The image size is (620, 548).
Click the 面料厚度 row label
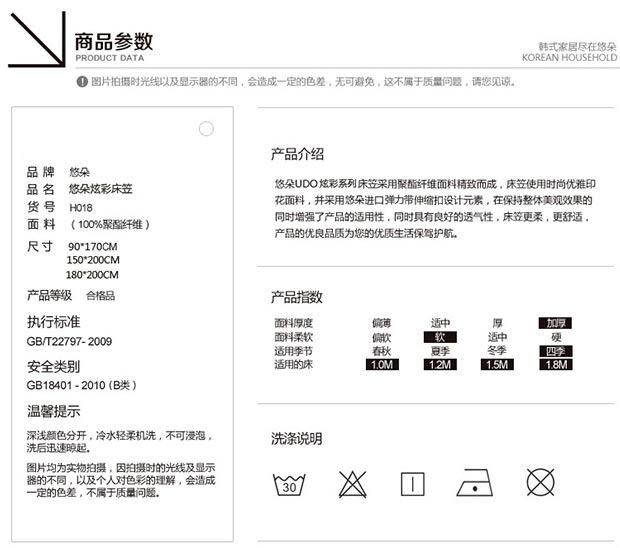tap(293, 323)
